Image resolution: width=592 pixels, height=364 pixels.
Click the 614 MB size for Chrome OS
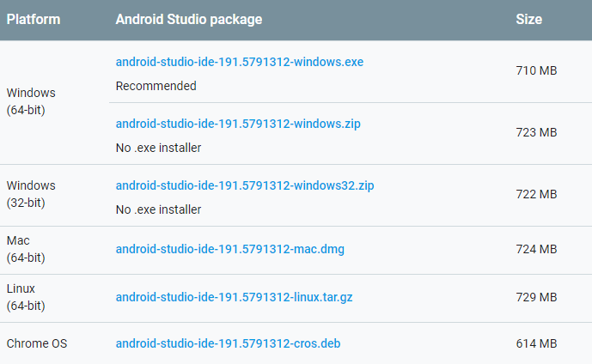[x=536, y=344]
